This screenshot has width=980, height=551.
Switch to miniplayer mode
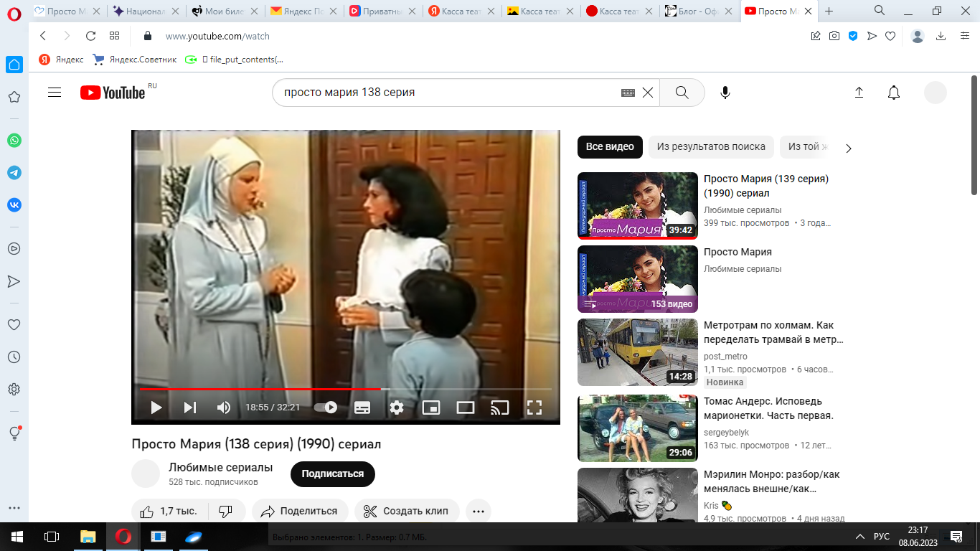(x=431, y=408)
